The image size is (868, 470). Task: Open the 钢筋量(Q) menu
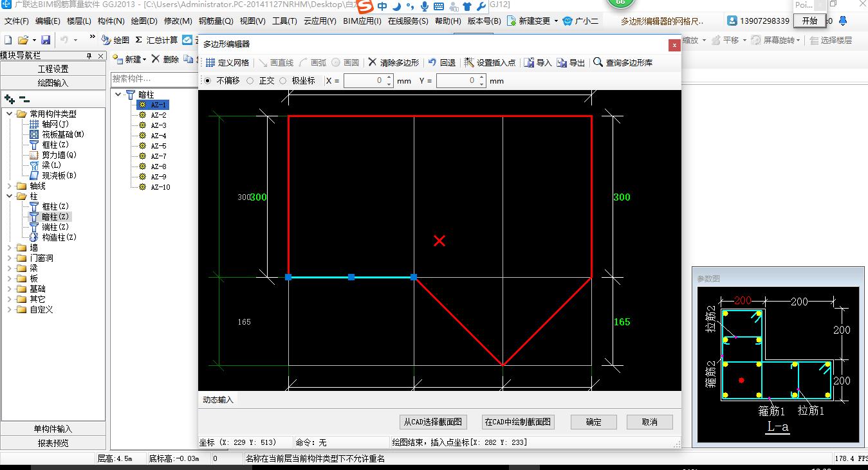pyautogui.click(x=216, y=21)
